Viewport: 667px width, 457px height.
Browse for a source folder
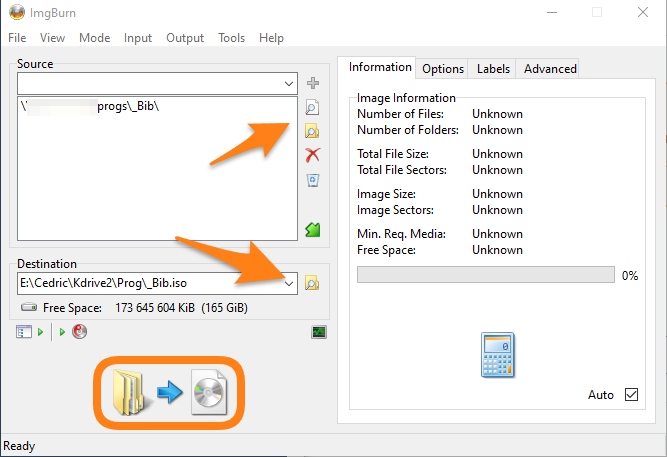[312, 131]
